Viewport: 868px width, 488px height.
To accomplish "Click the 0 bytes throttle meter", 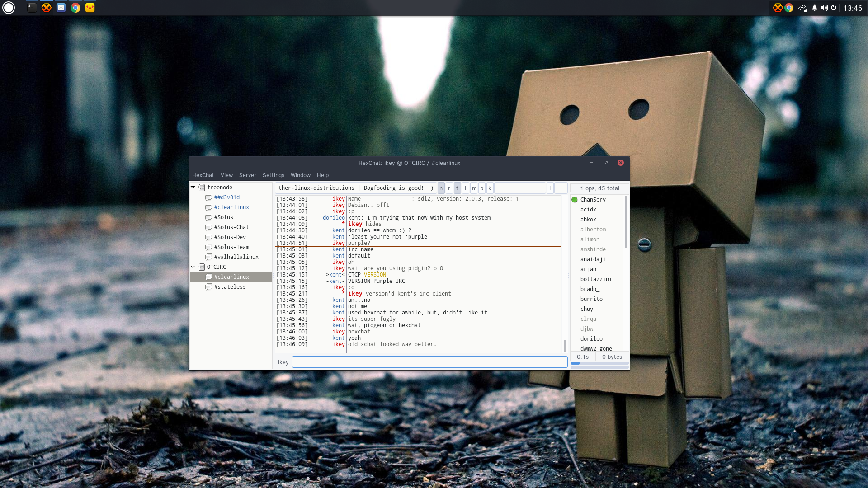I will click(612, 357).
